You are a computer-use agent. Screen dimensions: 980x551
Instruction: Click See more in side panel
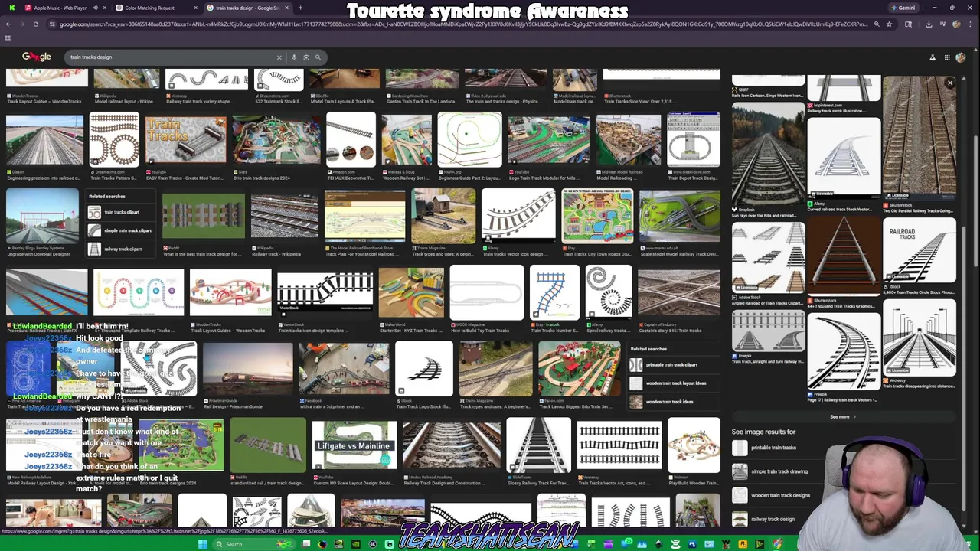842,417
